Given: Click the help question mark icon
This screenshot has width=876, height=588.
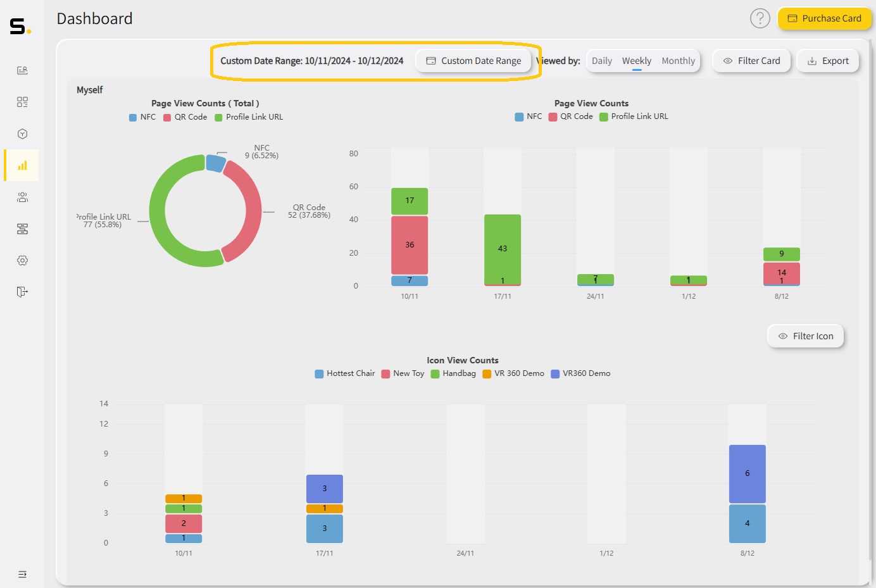Looking at the screenshot, I should 760,18.
